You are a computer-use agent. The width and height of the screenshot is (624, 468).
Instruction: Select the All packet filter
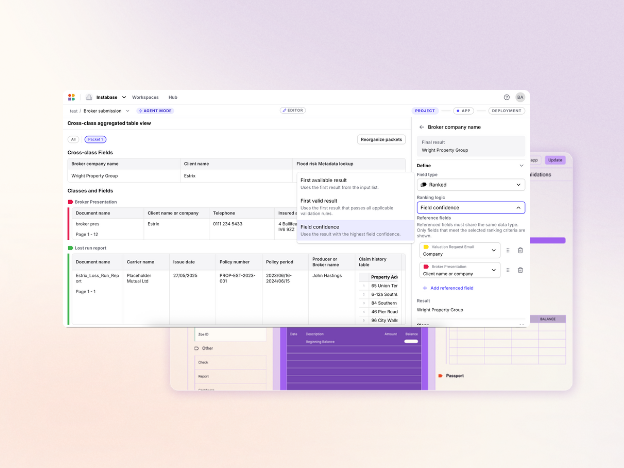73,139
